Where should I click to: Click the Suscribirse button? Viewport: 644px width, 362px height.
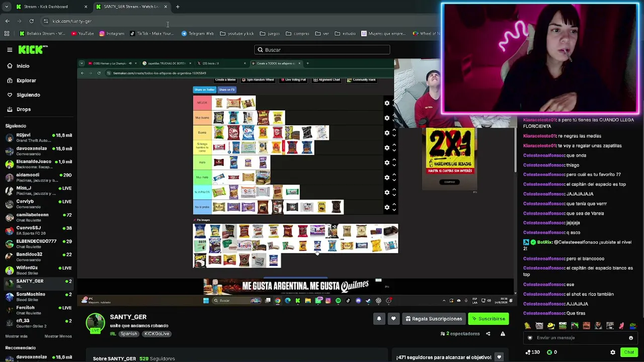pyautogui.click(x=488, y=319)
